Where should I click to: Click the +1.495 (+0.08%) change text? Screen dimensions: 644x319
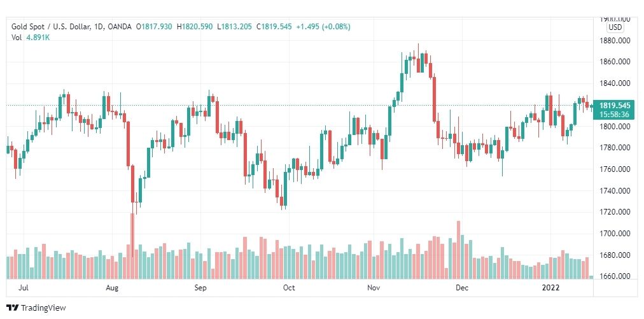(x=323, y=27)
